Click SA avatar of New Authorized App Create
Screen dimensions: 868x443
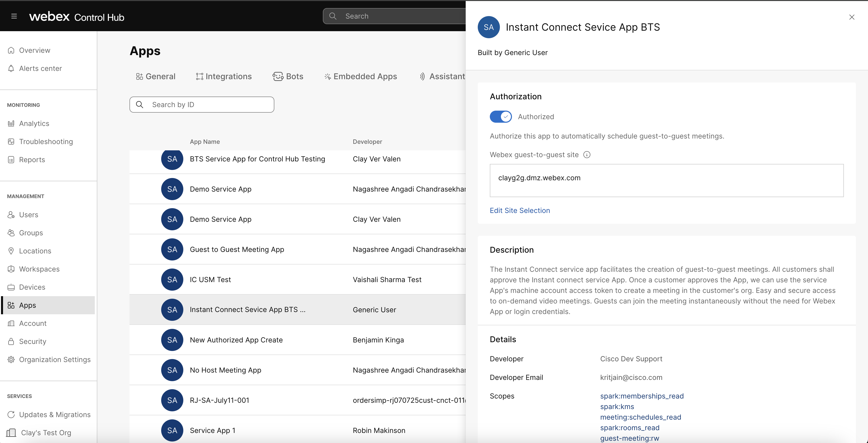point(172,340)
